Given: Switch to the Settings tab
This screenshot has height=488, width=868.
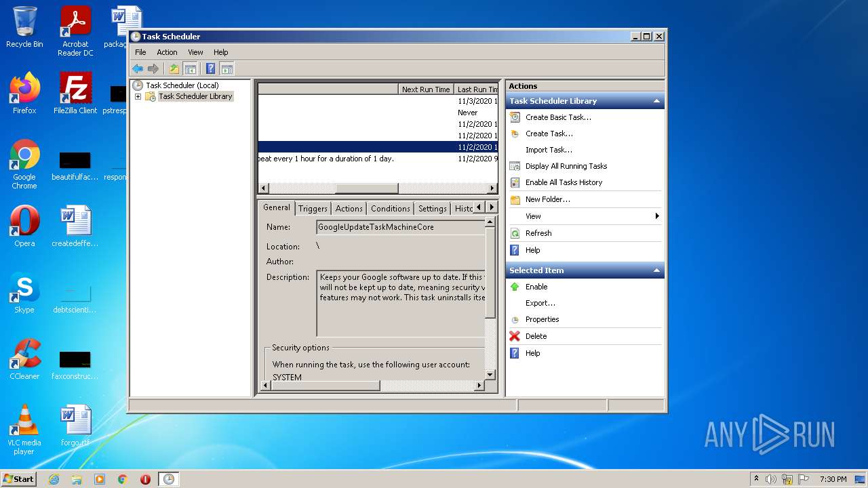Looking at the screenshot, I should click(433, 208).
